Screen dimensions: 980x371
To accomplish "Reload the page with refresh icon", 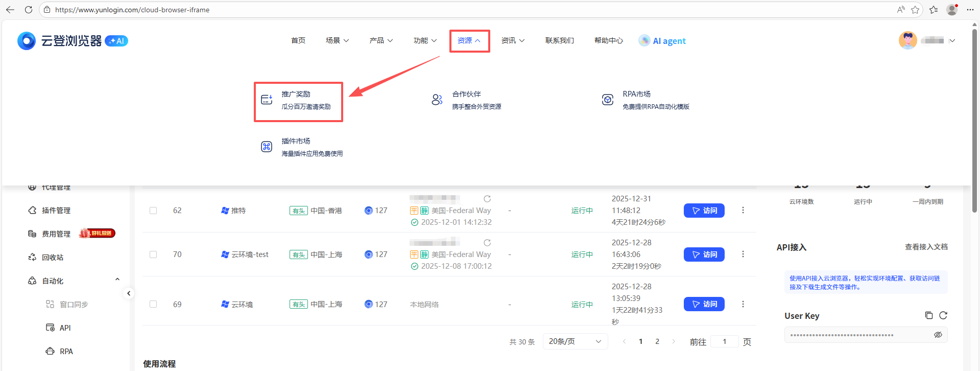I will (x=29, y=10).
